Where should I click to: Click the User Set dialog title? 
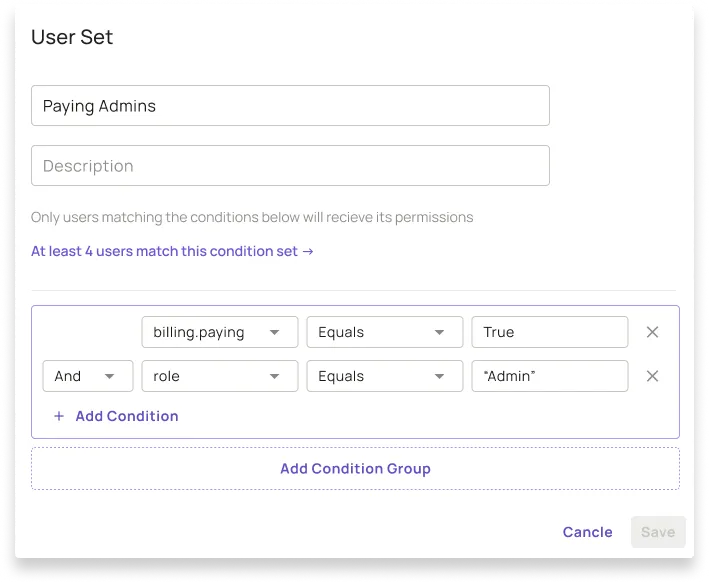coord(72,38)
